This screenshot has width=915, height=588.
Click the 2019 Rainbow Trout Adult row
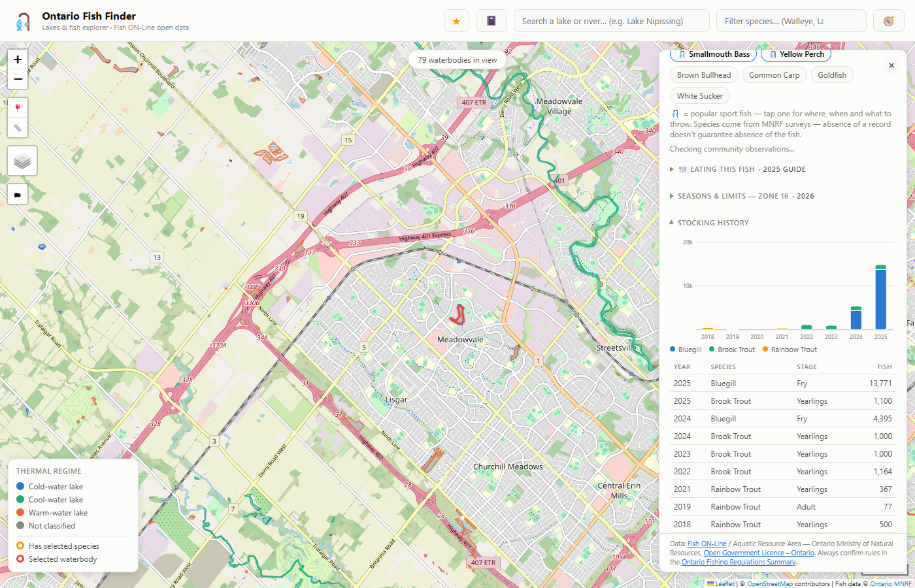tap(783, 507)
